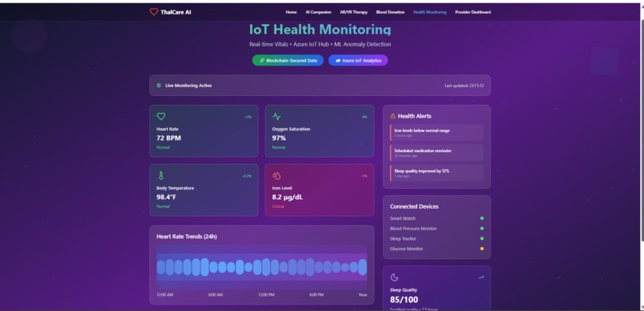Click the warning triangle icon beside Health Alerts

click(392, 116)
